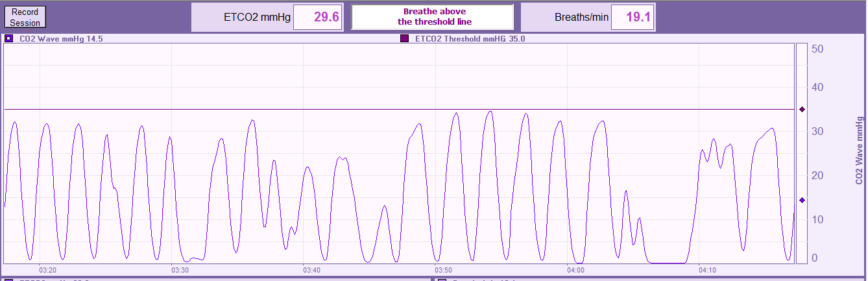Click the 40 value on the y-axis
The image size is (868, 281).
[x=817, y=88]
